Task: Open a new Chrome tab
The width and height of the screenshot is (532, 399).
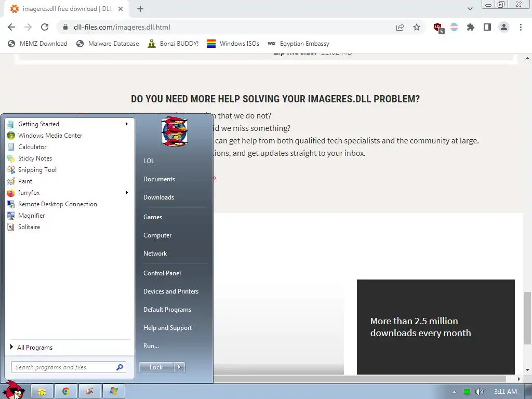Action: tap(140, 9)
